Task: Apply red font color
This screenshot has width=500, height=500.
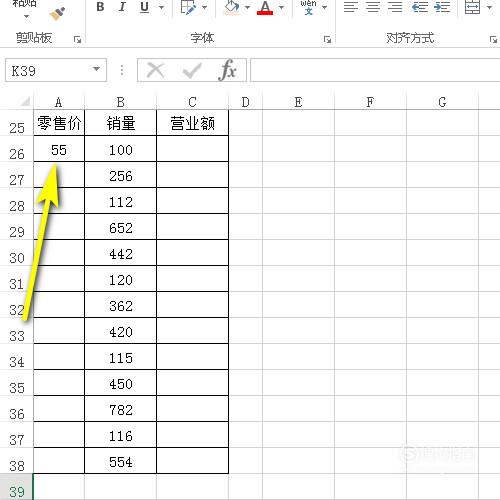Action: (x=265, y=7)
